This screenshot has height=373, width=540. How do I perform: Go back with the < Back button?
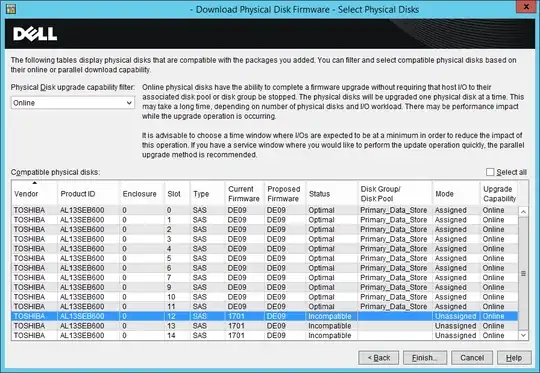[x=378, y=358]
